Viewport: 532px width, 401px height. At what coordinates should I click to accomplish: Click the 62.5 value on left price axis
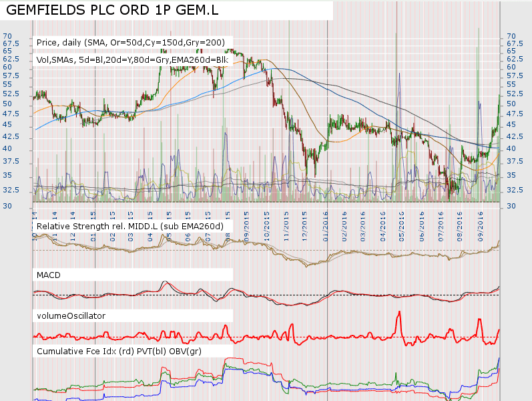[11, 59]
